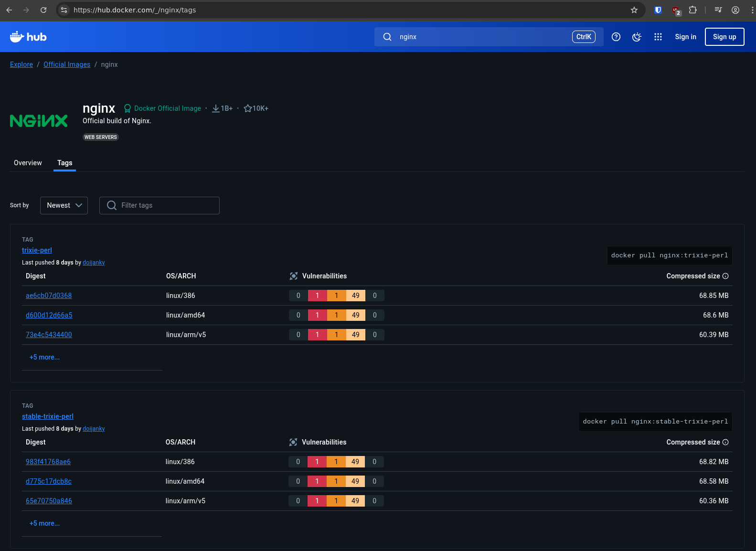Reload the page with refresh icon

[43, 10]
